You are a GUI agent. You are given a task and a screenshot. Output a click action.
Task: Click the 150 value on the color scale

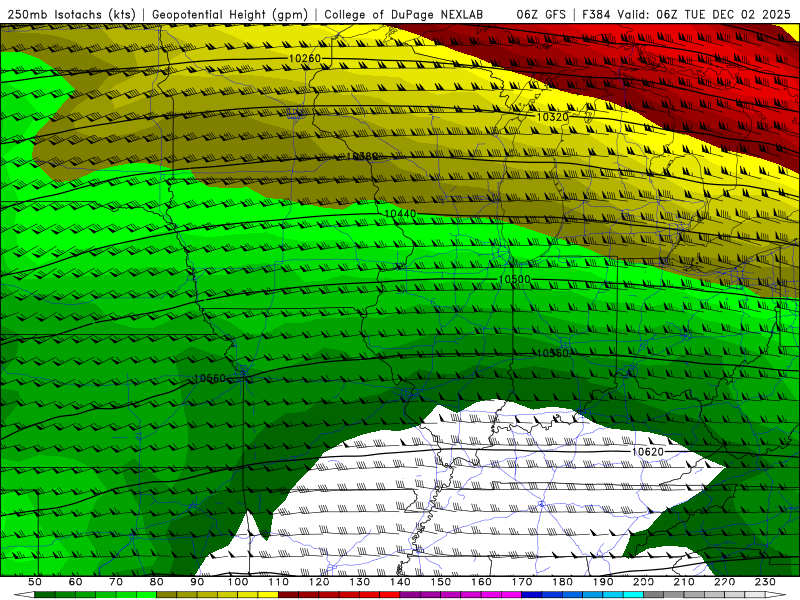[x=441, y=582]
